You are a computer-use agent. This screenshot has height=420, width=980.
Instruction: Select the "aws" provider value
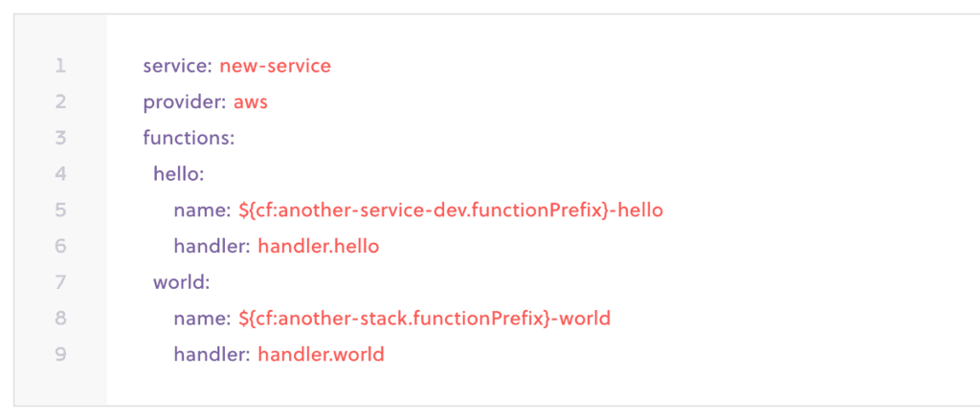tap(251, 102)
